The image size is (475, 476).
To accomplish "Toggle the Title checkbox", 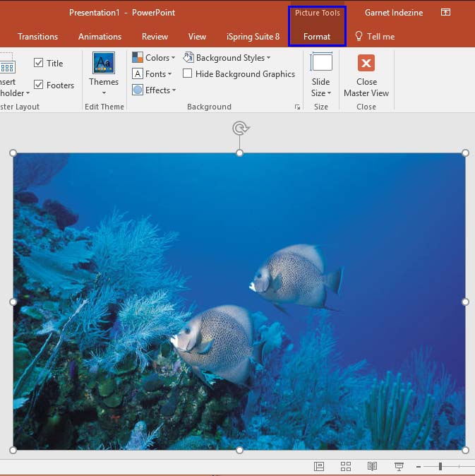I will click(39, 63).
